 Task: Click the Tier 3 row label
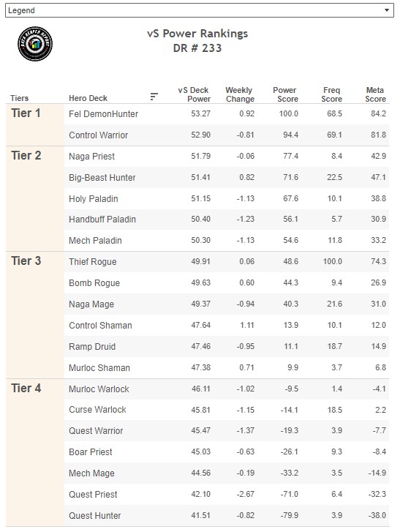click(26, 261)
